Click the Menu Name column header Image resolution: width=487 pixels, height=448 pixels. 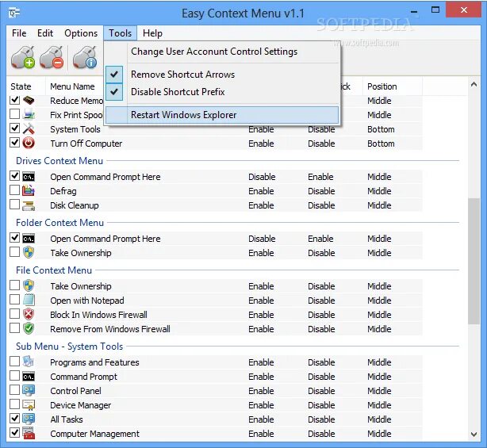pos(72,86)
